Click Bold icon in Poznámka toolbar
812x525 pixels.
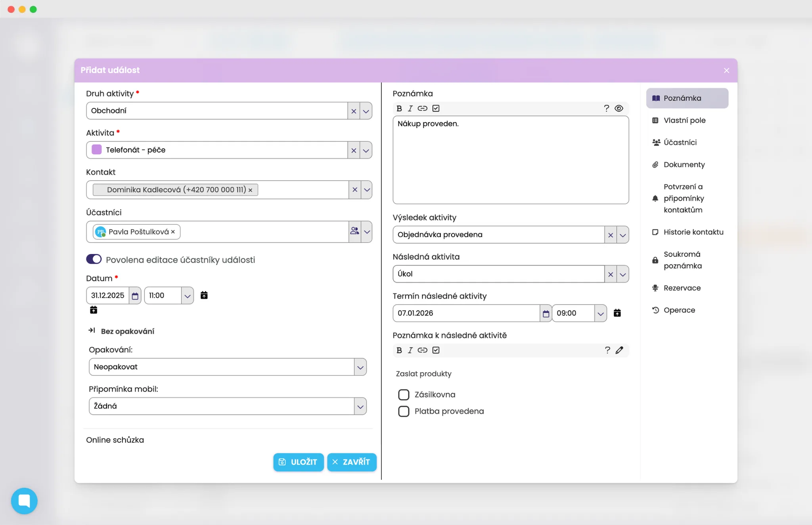[x=399, y=108]
